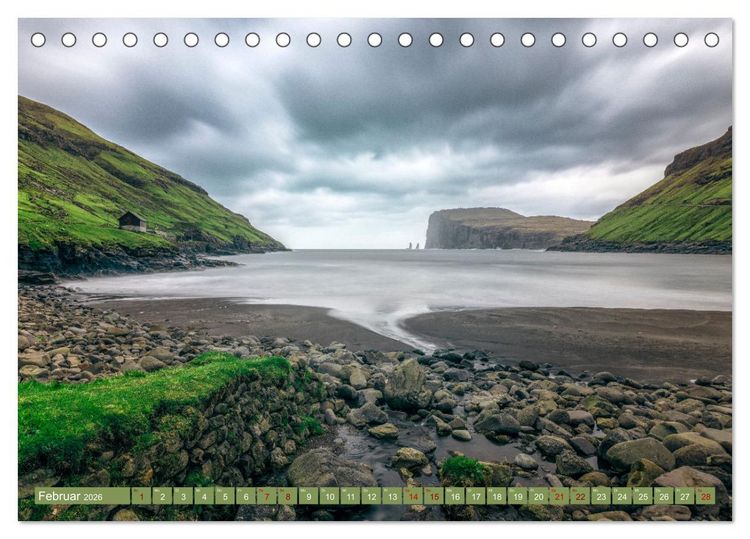Select date 5 in the calendar strip
Screen dimensions: 750x539
tap(225, 496)
